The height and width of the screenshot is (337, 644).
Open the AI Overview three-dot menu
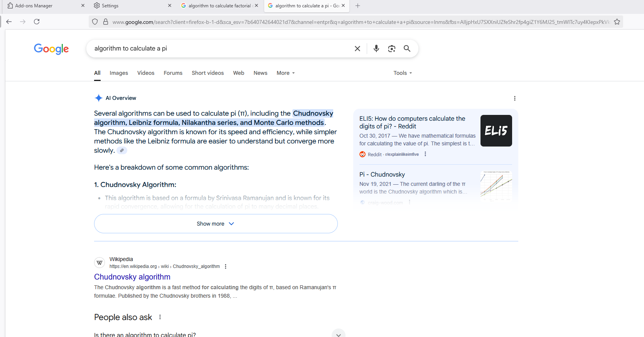tap(515, 98)
